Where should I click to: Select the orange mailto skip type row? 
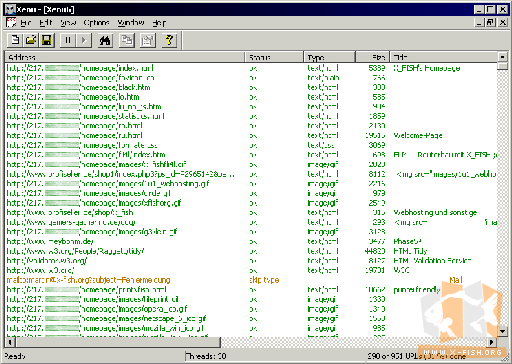pyautogui.click(x=251, y=280)
